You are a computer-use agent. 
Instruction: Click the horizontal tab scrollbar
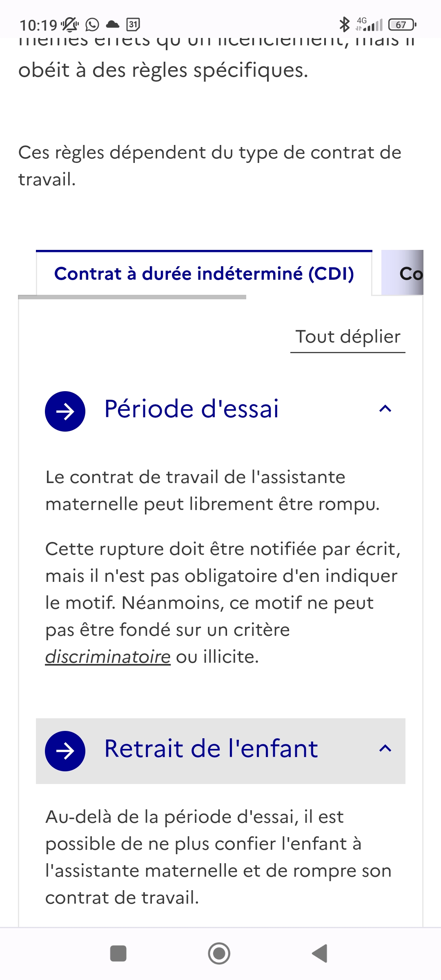pyautogui.click(x=132, y=297)
